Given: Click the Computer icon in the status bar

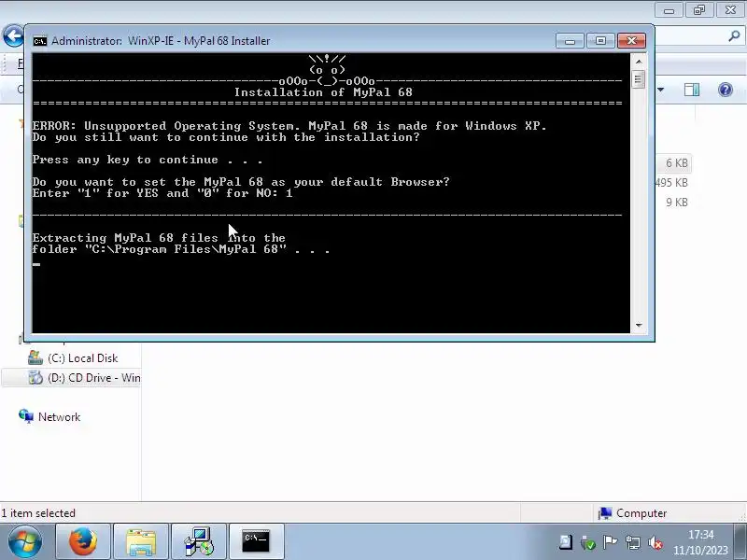Looking at the screenshot, I should 605,512.
